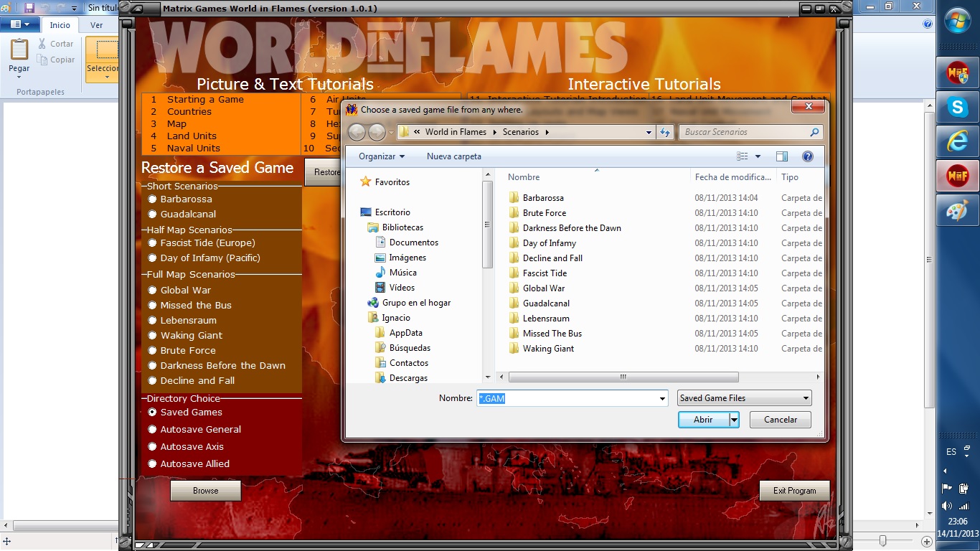Select the Darkness Before the Dawn folder
The height and width of the screenshot is (551, 980).
pos(572,228)
